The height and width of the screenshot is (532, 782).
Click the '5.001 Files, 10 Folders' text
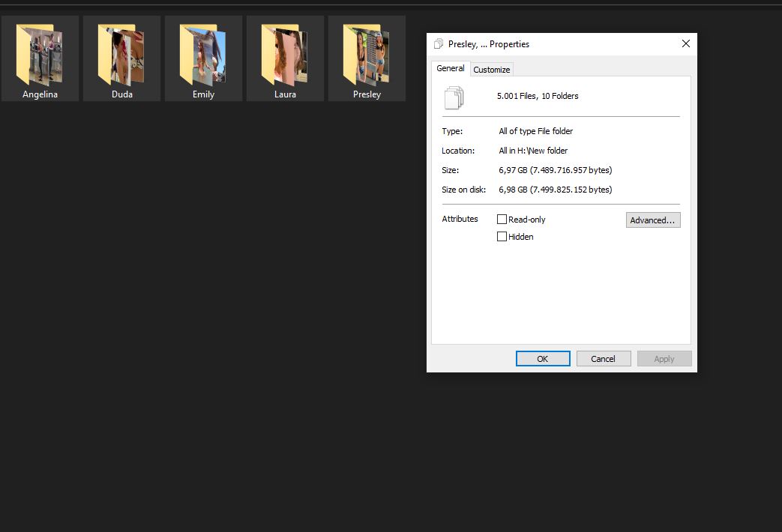pos(538,96)
